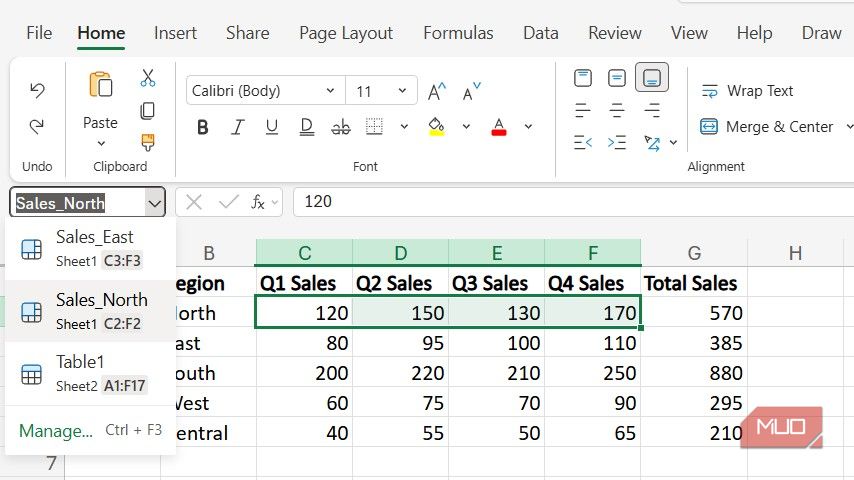Click Increase Indent icon
Screen dimensions: 854x480
pos(617,143)
